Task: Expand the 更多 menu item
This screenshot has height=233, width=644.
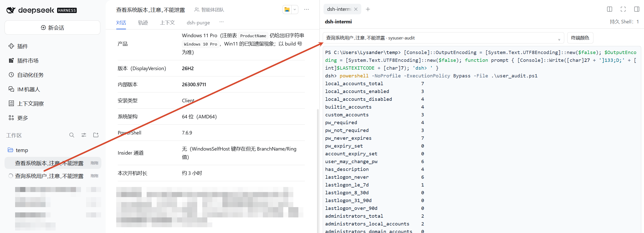Action: [18, 118]
